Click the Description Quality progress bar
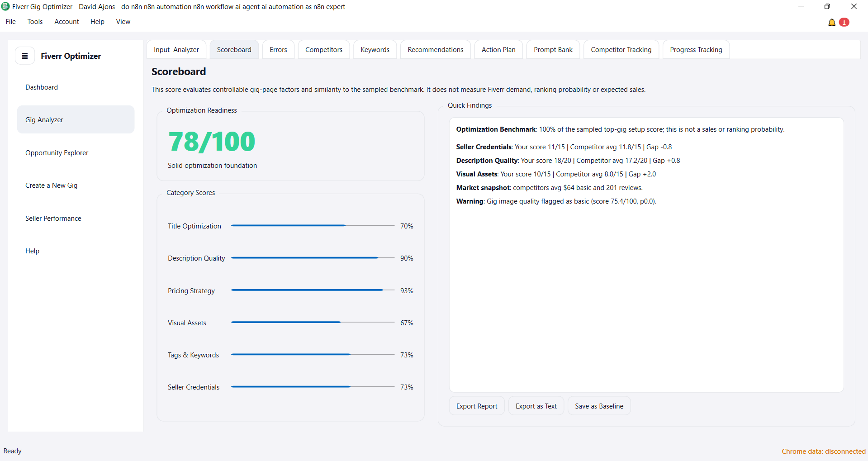Image resolution: width=868 pixels, height=461 pixels. pyautogui.click(x=313, y=258)
